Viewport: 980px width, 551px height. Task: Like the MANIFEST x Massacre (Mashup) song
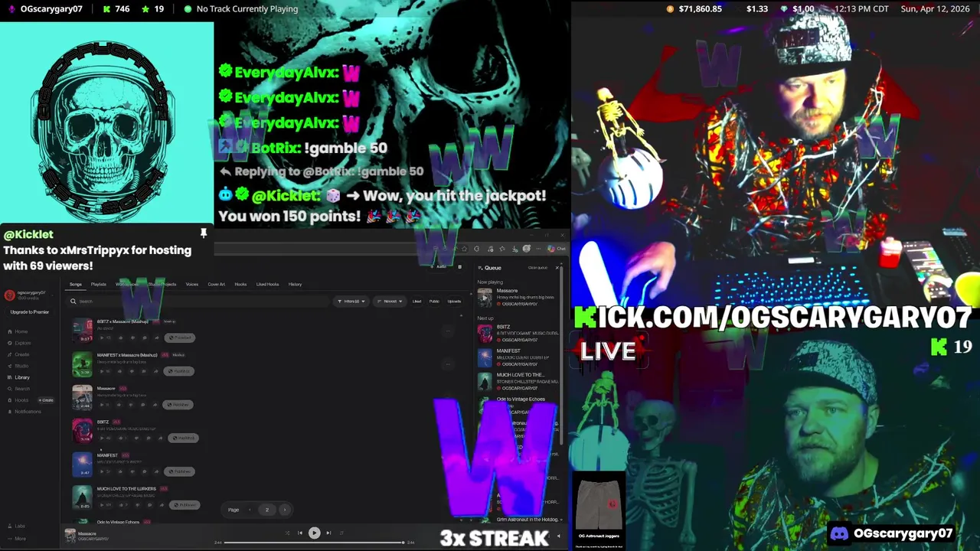click(119, 371)
